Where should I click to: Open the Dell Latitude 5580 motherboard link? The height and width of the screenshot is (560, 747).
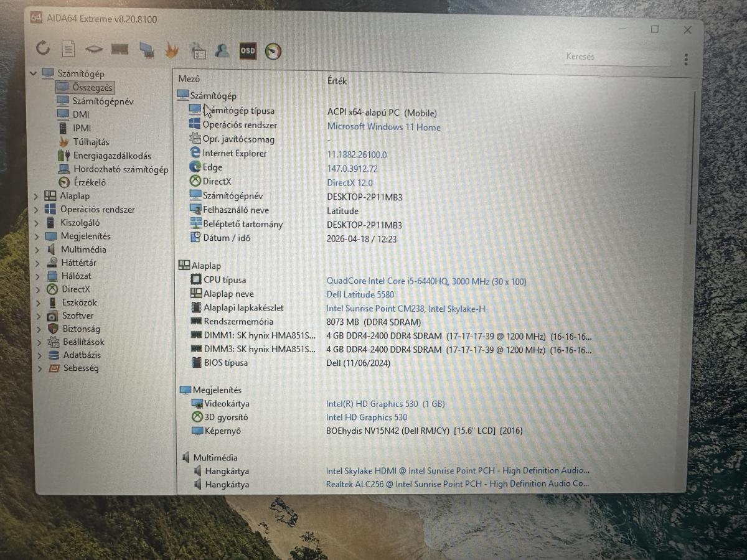click(x=360, y=294)
